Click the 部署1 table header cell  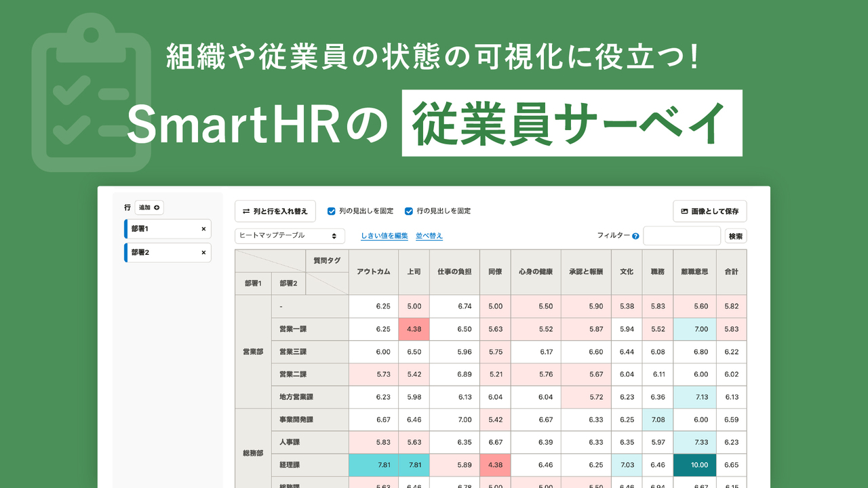(253, 283)
